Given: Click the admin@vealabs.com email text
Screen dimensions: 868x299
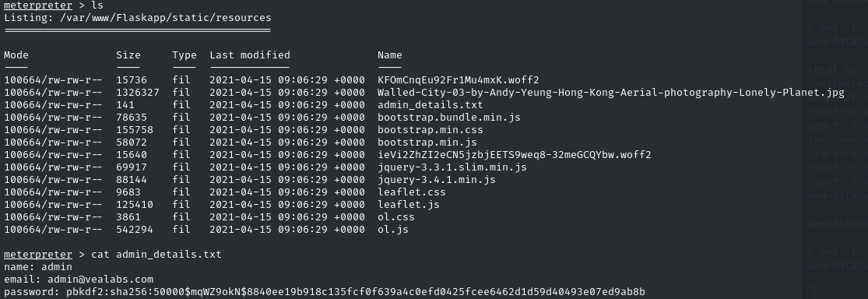Looking at the screenshot, I should [x=100, y=279].
